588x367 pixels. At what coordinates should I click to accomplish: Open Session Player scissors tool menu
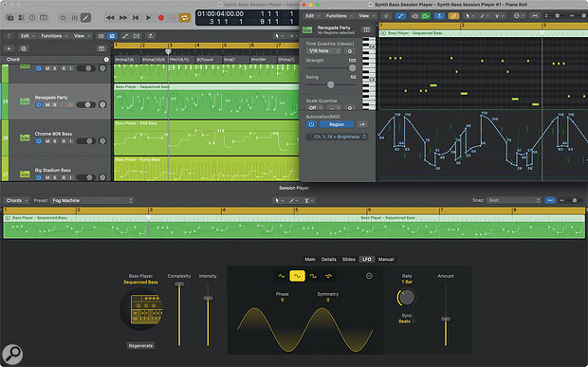[x=308, y=200]
